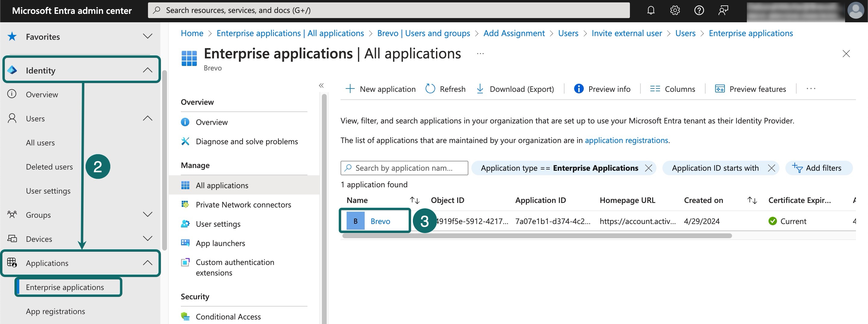868x324 pixels.
Task: Click the New application button
Action: coord(380,89)
